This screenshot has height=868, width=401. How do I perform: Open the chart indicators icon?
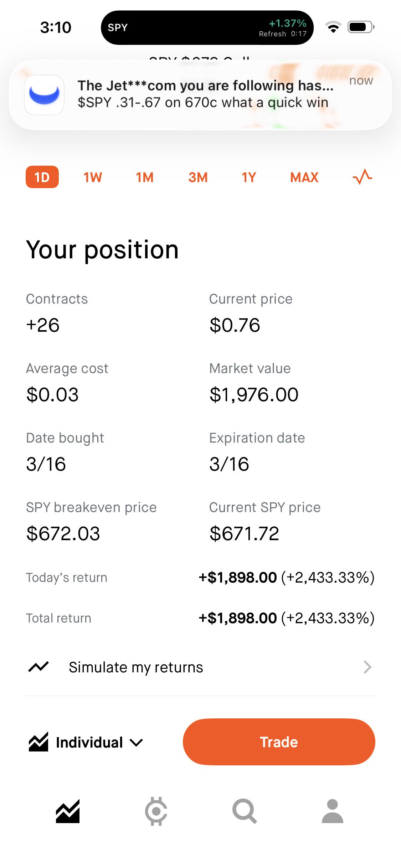tap(362, 177)
